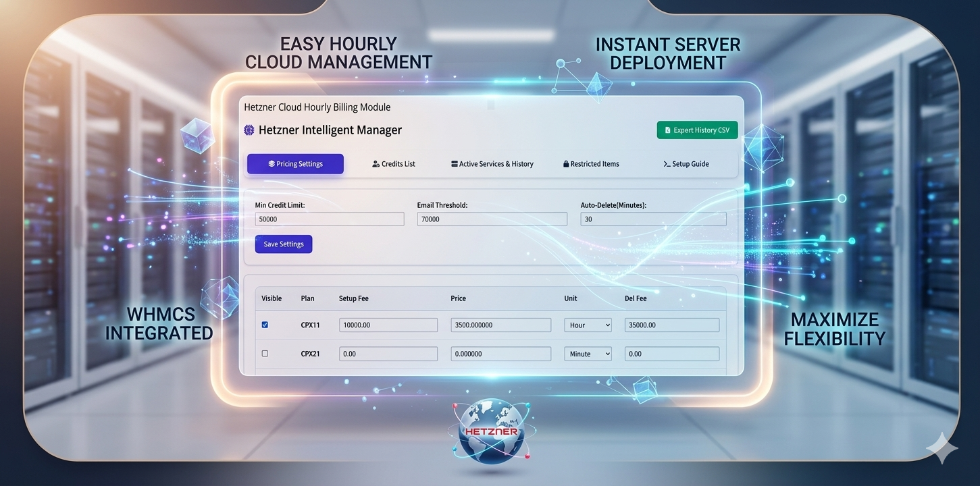
Task: Click the chip icon beside Hetzner Intelligent Manager
Action: point(249,130)
